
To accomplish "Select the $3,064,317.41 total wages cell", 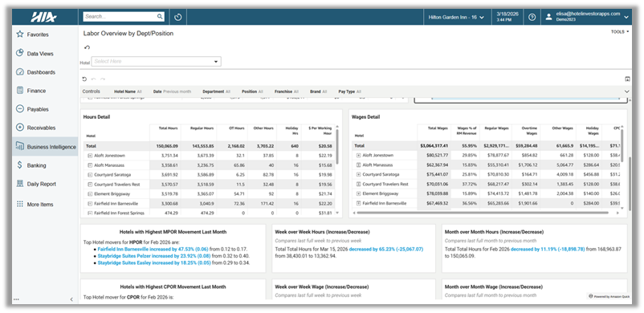I will click(x=434, y=146).
